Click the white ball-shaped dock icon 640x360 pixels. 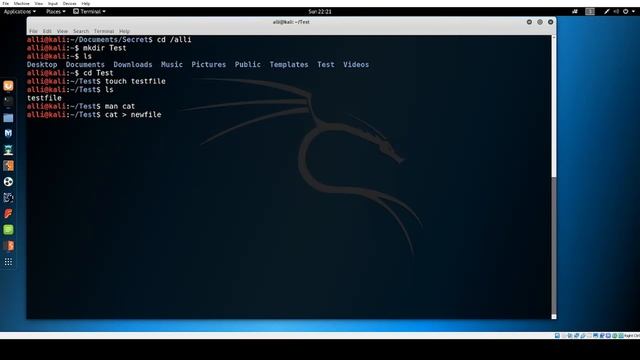coord(8,182)
